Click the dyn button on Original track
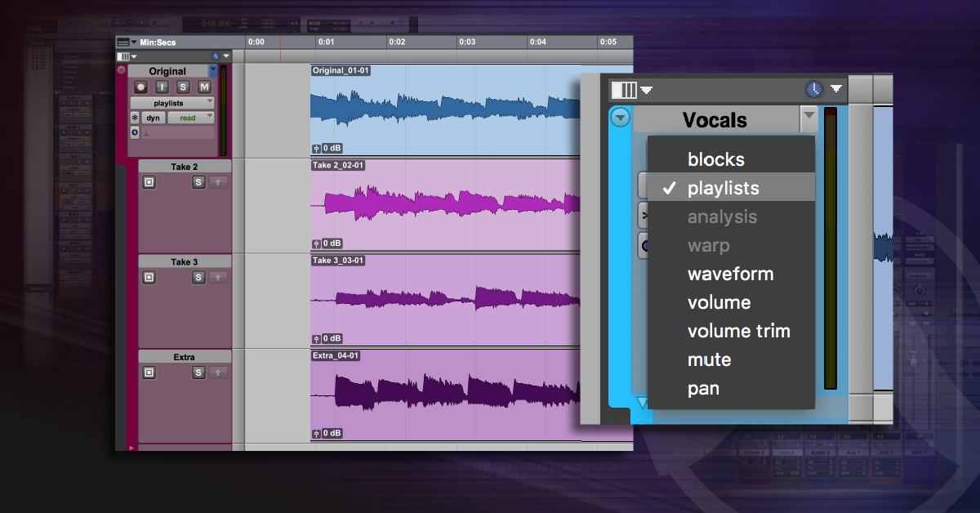The width and height of the screenshot is (980, 513). tap(153, 118)
